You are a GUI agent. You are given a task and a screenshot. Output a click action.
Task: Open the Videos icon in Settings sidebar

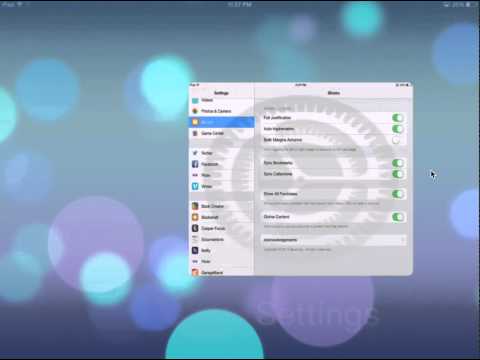click(x=195, y=100)
